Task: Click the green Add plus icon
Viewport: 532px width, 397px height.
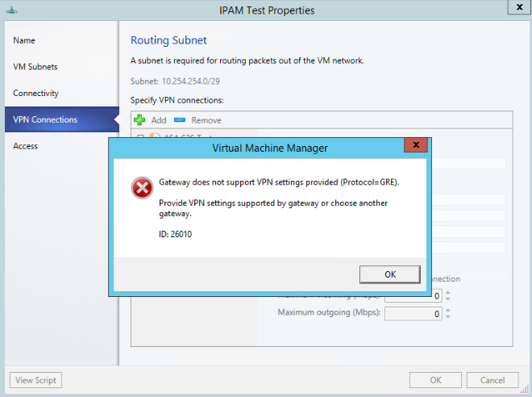Action: 139,119
